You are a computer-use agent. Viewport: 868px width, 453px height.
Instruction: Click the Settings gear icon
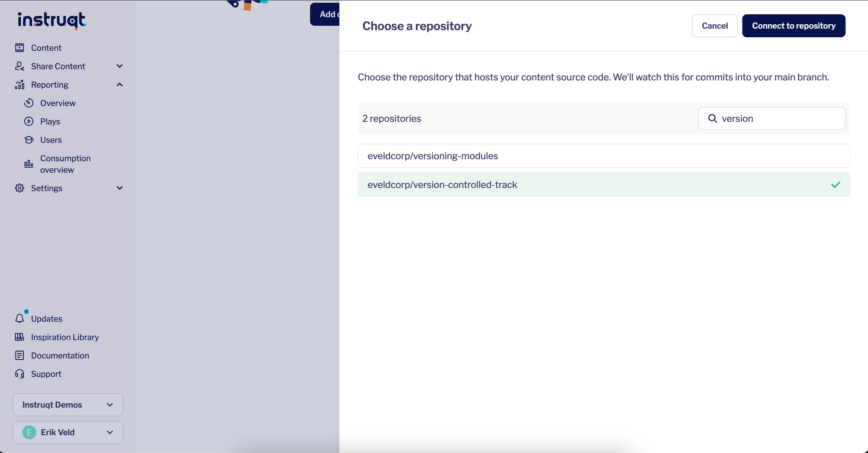pos(20,188)
